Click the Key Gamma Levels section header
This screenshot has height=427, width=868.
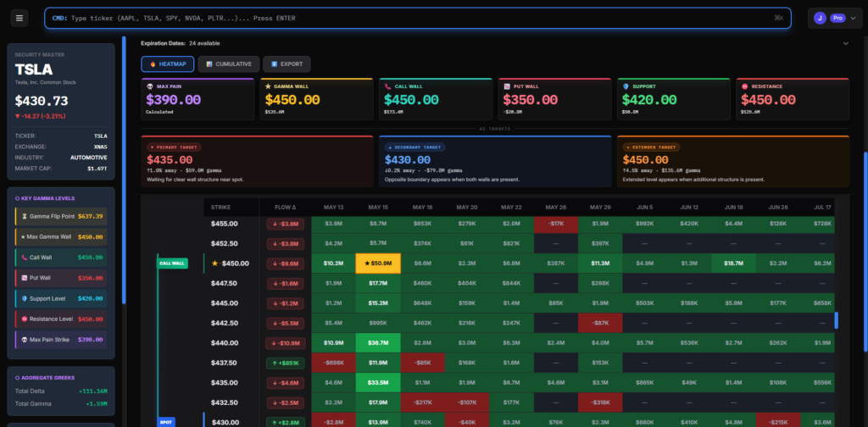tap(45, 198)
